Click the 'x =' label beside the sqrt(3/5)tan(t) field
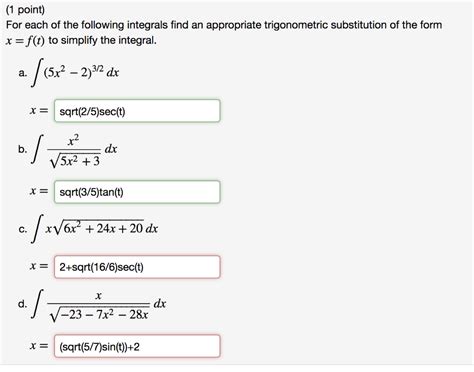474x372 pixels. tap(39, 191)
